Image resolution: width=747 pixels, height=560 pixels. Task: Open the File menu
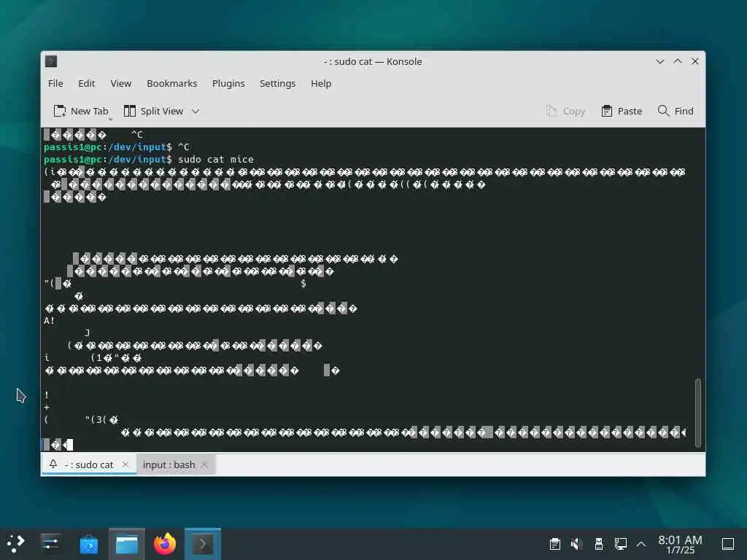[x=55, y=83]
